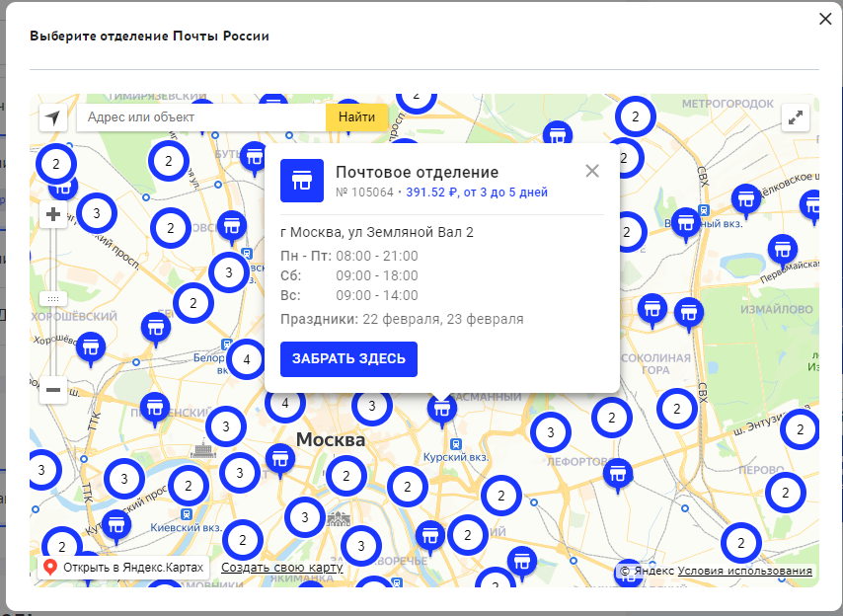This screenshot has height=616, width=843.
Task: Close the post office info popup
Action: (x=592, y=171)
